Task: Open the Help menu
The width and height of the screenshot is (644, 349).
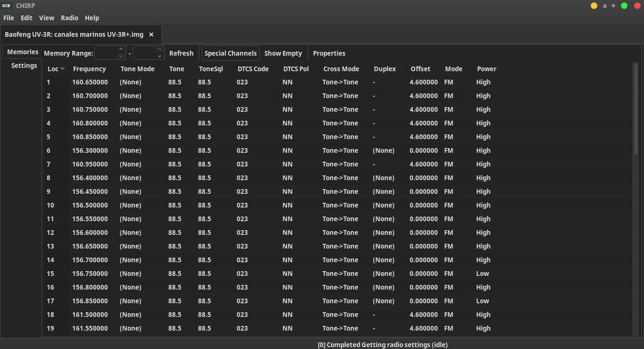Action: pyautogui.click(x=92, y=18)
